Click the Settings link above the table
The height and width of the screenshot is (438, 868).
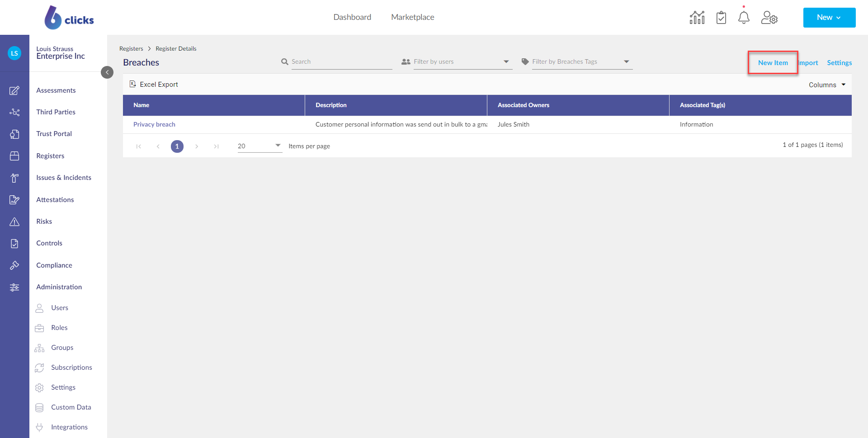click(x=840, y=63)
